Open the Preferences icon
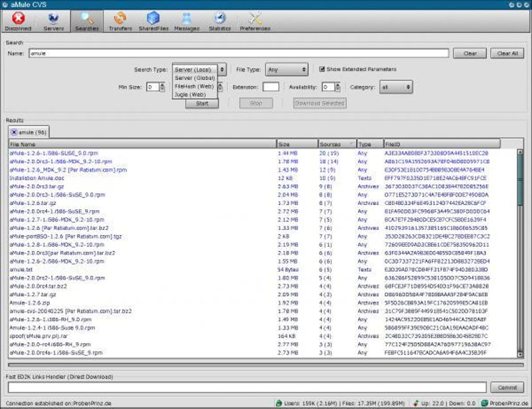532x409 pixels. [x=255, y=21]
